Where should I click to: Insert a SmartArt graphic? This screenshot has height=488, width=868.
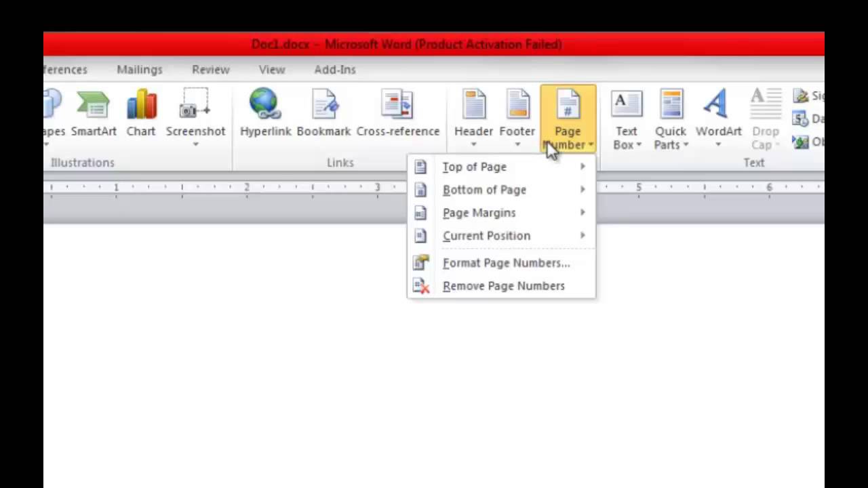click(94, 114)
